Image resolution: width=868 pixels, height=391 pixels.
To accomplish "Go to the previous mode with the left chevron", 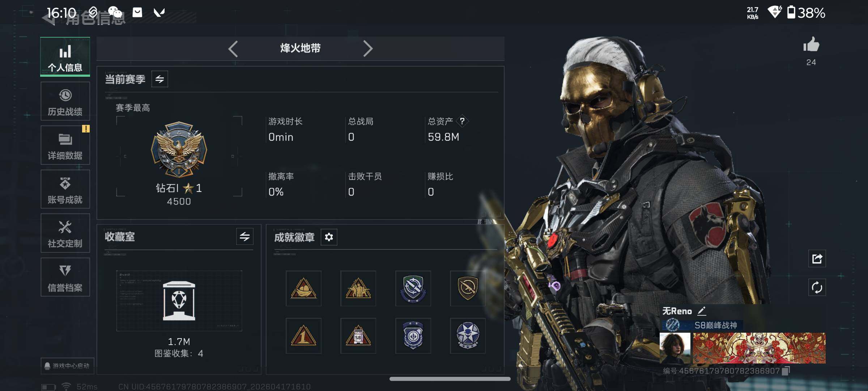I will [233, 49].
